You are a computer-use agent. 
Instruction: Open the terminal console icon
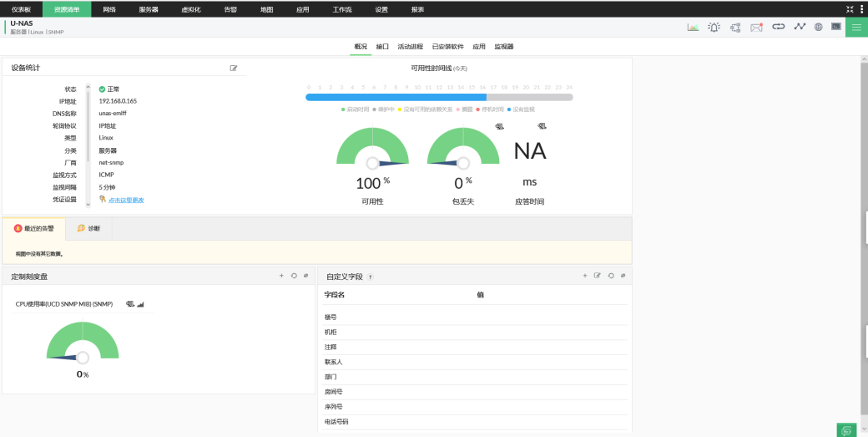[836, 26]
